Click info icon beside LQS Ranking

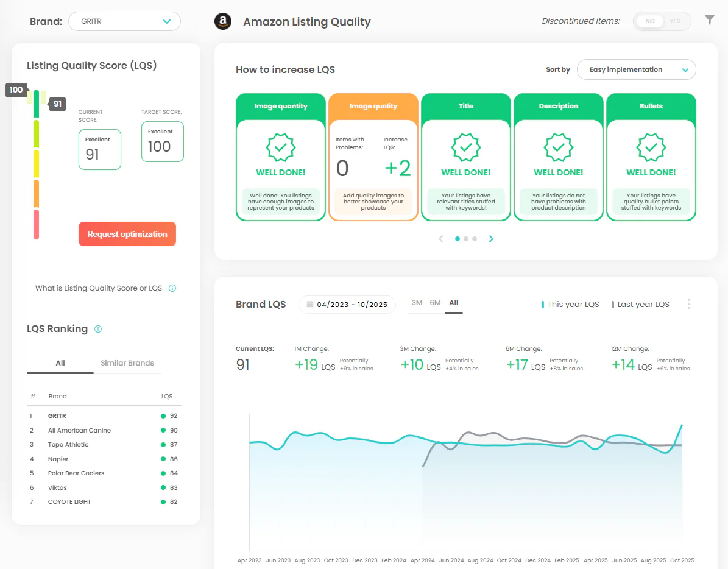[98, 329]
